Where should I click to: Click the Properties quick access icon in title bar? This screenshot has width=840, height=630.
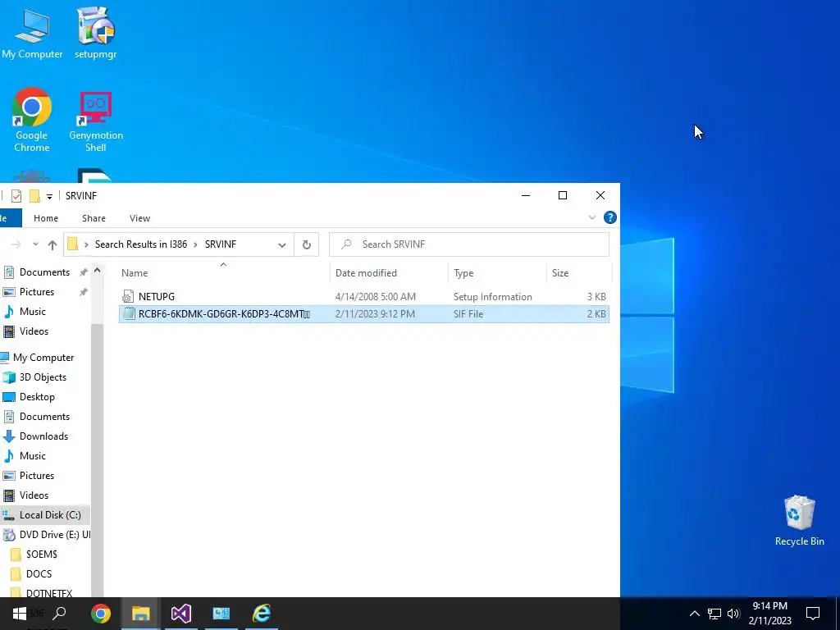[x=16, y=196]
